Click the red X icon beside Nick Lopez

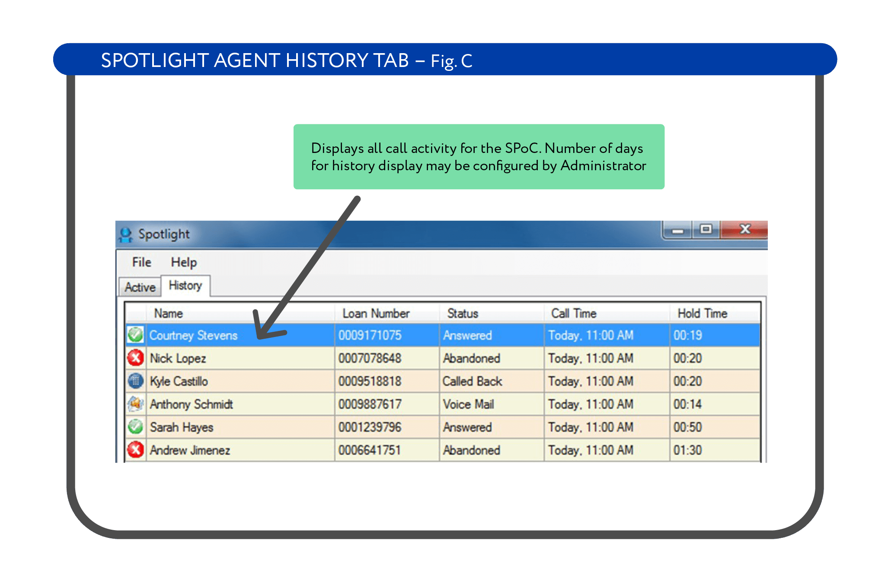coord(135,358)
